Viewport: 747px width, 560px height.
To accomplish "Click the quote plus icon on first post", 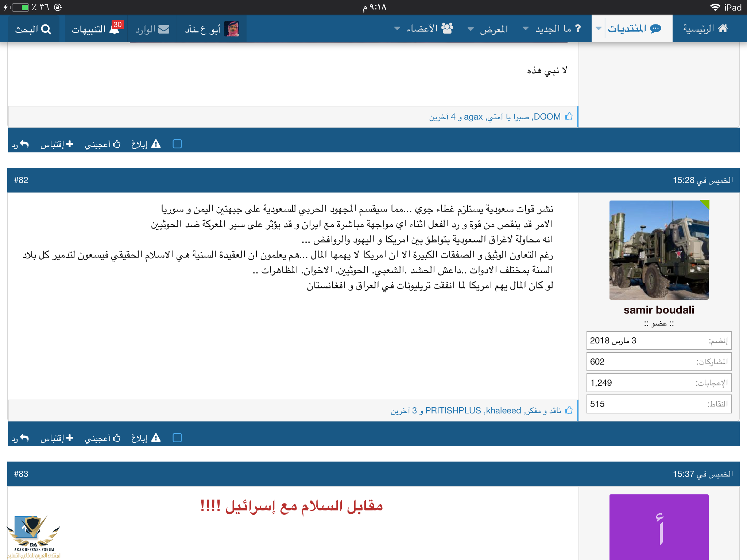I will tap(69, 144).
